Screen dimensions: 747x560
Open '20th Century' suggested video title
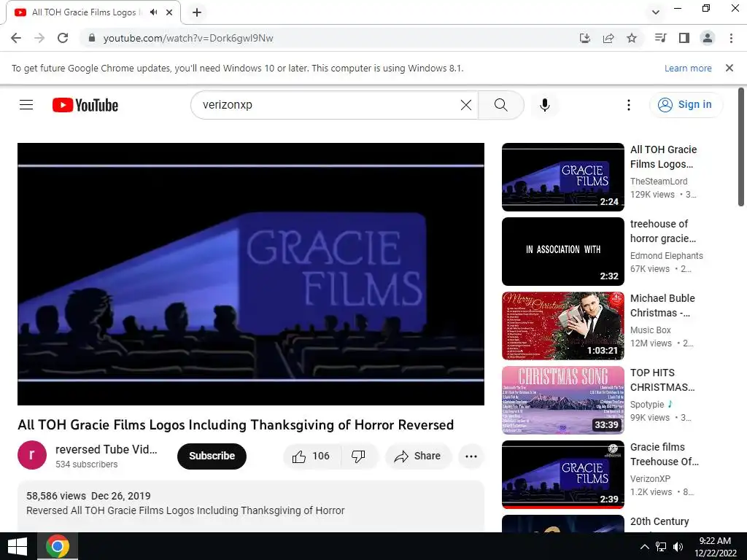click(x=659, y=521)
